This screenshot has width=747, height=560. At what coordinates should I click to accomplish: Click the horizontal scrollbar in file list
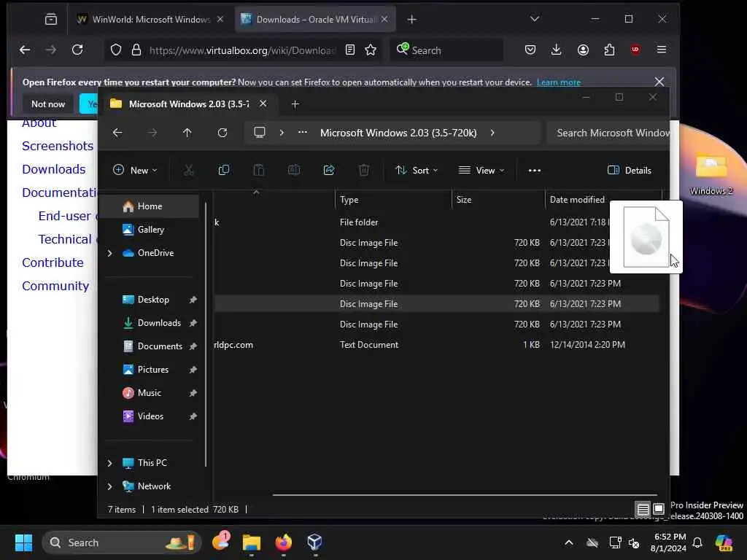point(465,495)
